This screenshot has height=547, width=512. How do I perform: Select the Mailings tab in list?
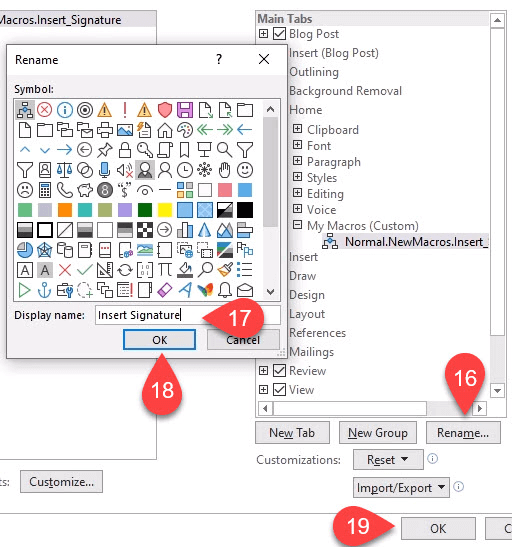pyautogui.click(x=311, y=352)
